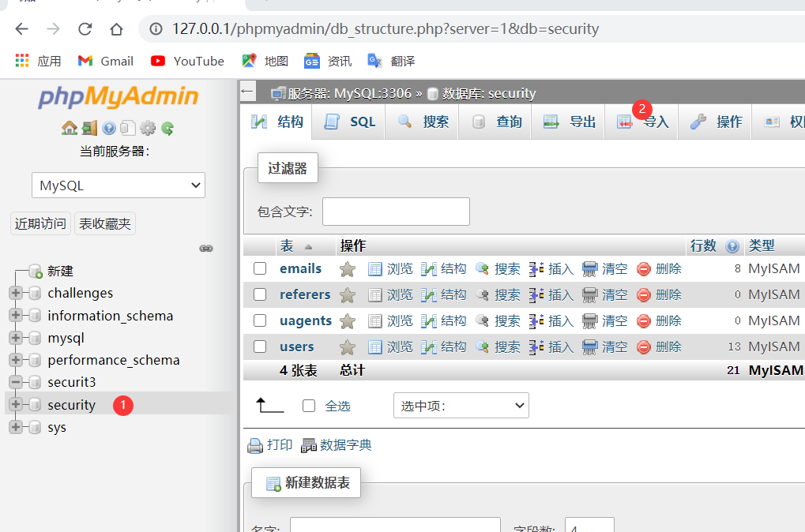Open the MySQL server dropdown
Viewport: 805px width, 532px height.
click(x=118, y=185)
